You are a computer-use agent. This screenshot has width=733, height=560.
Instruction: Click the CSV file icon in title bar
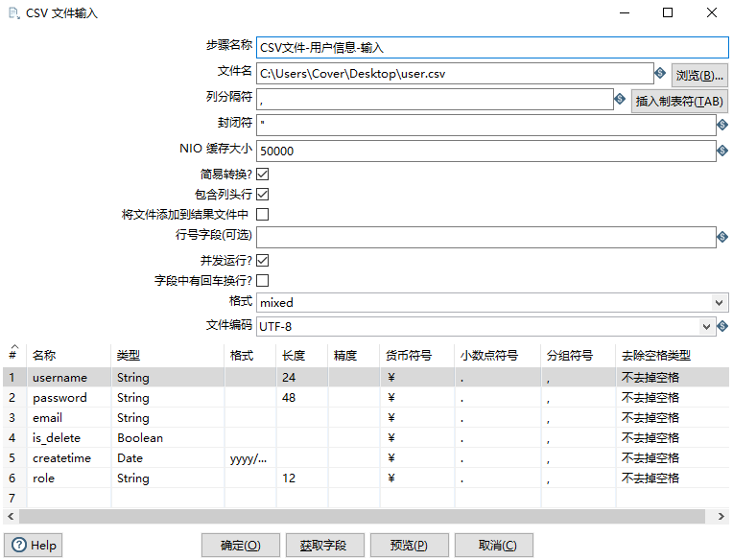pos(12,13)
